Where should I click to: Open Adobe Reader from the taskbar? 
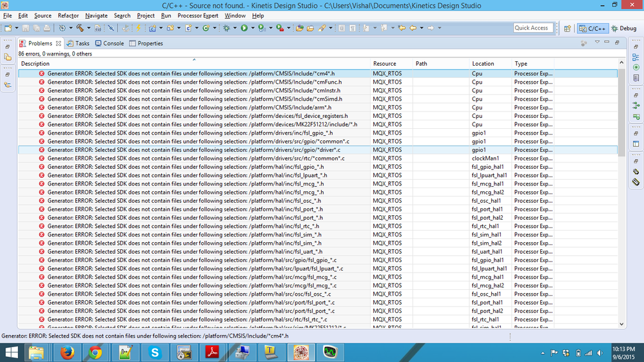click(212, 352)
